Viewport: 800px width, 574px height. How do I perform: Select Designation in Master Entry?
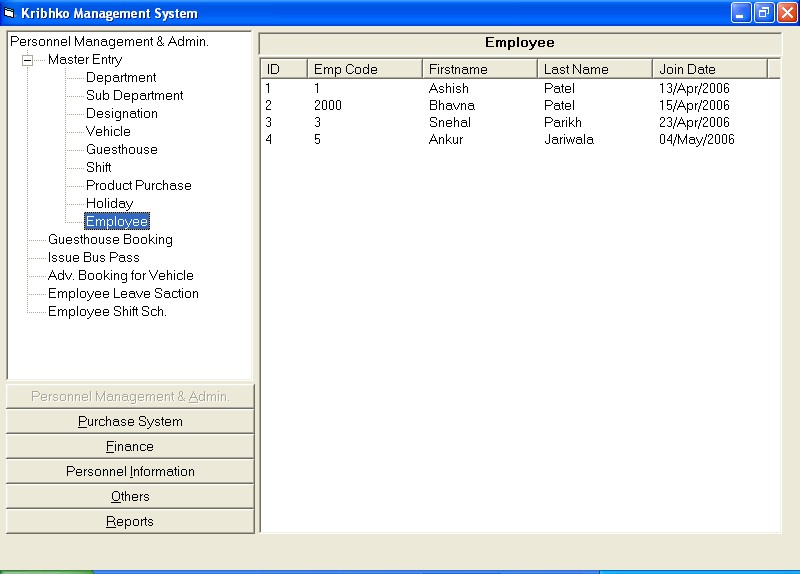tap(121, 114)
